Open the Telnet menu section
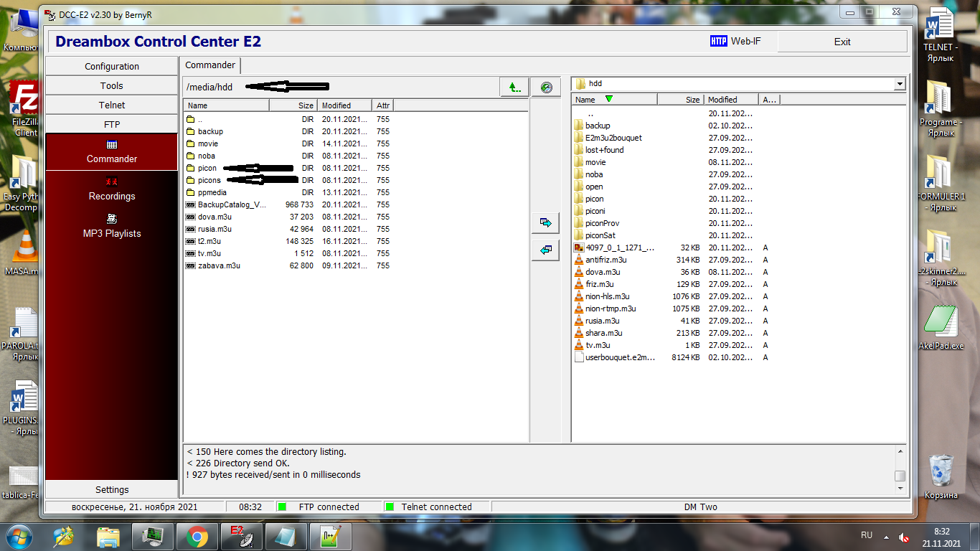980x551 pixels. (111, 105)
